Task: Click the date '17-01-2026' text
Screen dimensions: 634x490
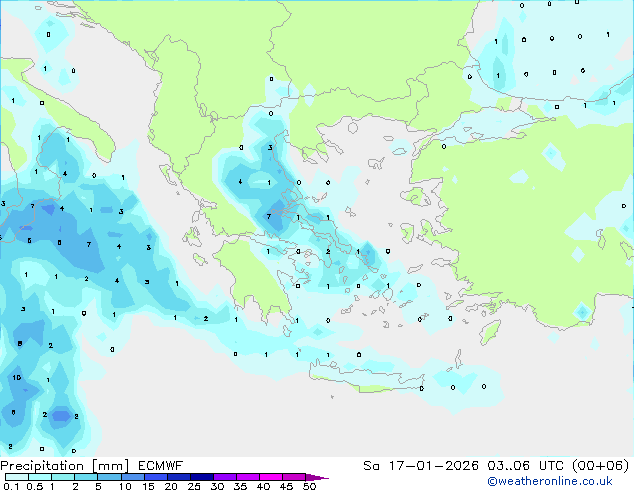Action: point(433,466)
